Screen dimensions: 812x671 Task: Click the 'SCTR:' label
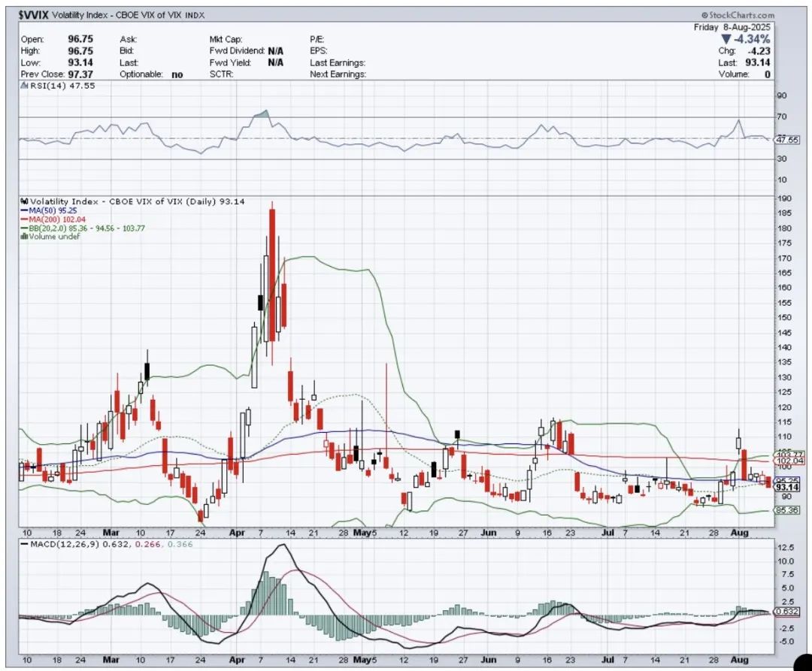pos(221,74)
